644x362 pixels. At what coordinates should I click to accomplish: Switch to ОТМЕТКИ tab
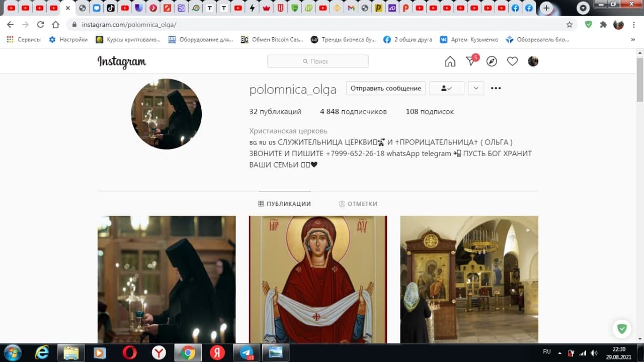(358, 204)
